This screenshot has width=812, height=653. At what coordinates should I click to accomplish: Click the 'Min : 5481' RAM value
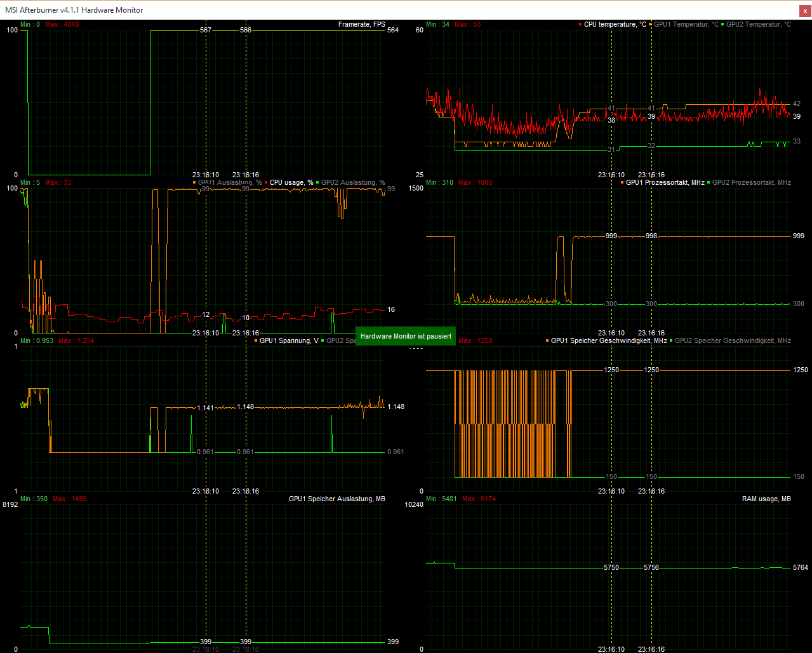[x=441, y=499]
